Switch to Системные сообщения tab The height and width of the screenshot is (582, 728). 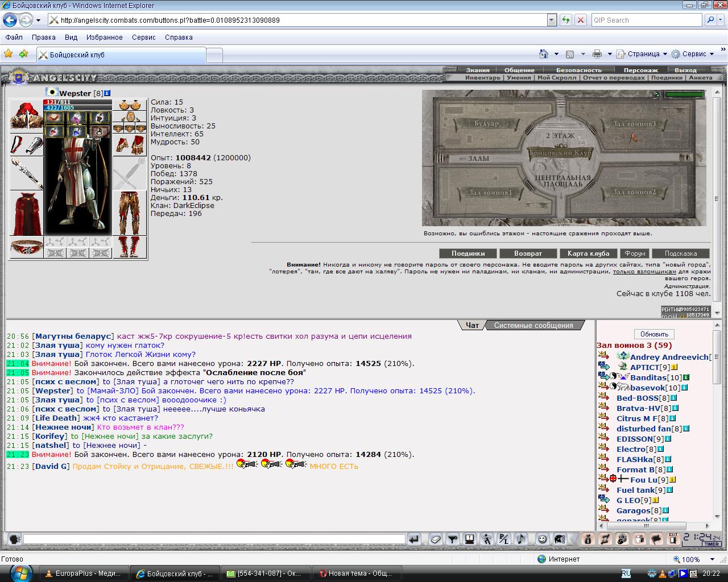pyautogui.click(x=533, y=325)
